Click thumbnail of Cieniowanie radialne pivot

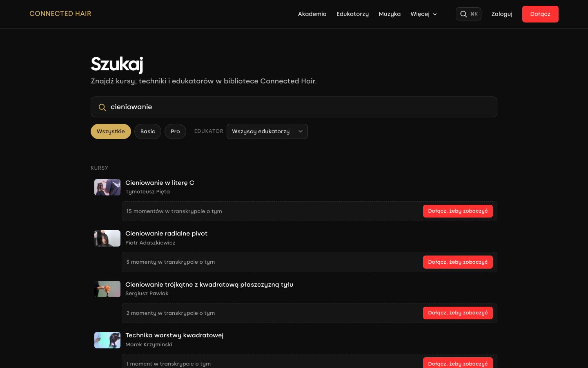point(107,238)
